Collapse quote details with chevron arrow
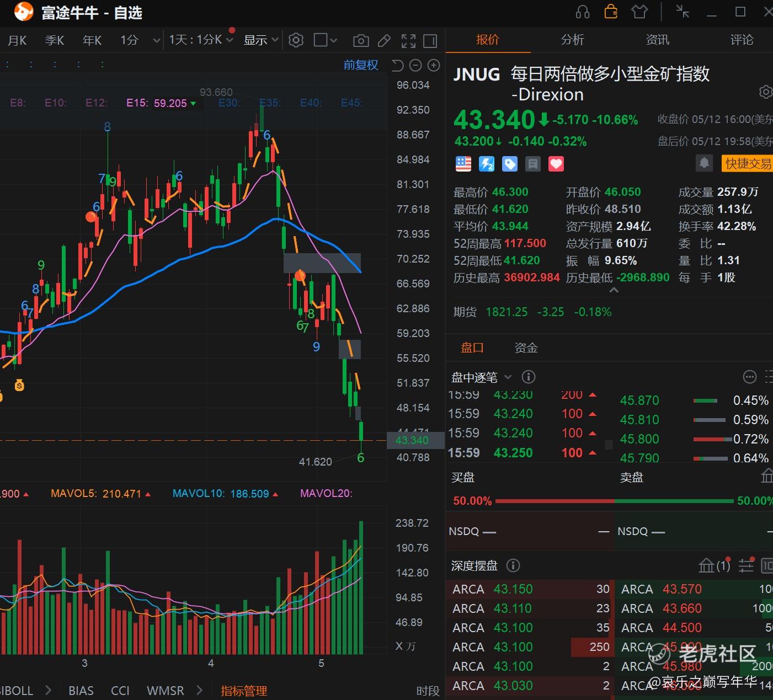This screenshot has height=700, width=773. click(x=614, y=290)
